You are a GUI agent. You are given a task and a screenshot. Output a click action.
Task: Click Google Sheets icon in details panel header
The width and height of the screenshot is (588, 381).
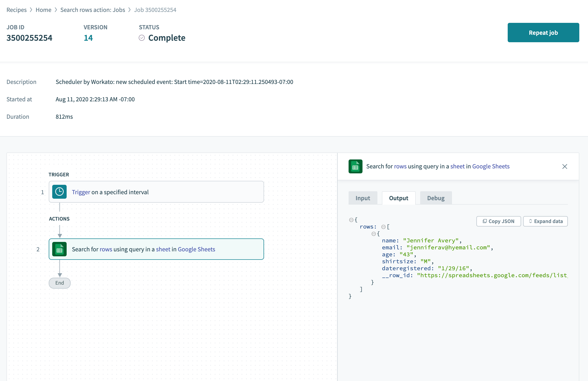point(355,166)
